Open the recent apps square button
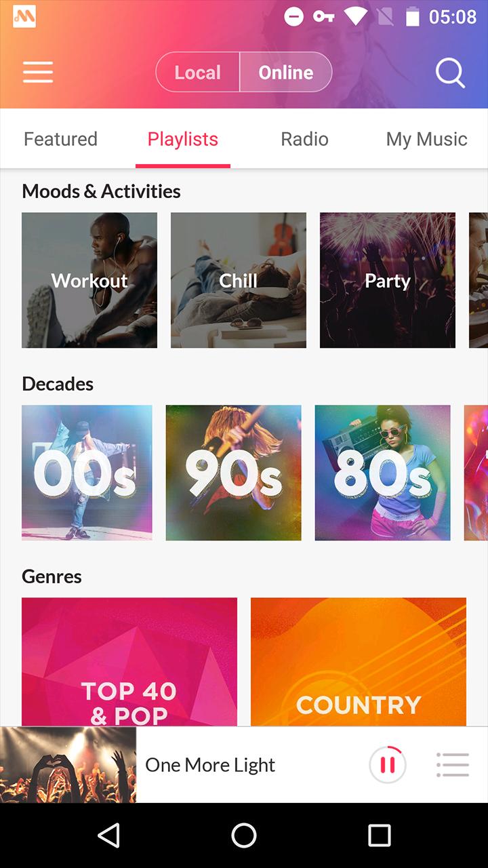This screenshot has width=488, height=868. coord(380,835)
